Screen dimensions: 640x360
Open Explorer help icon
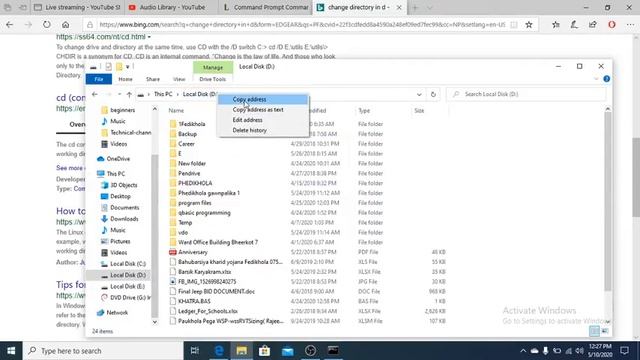pyautogui.click(x=607, y=79)
